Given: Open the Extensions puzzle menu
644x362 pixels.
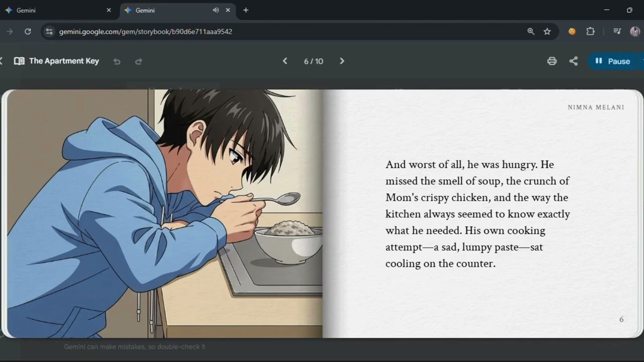Looking at the screenshot, I should [x=591, y=31].
